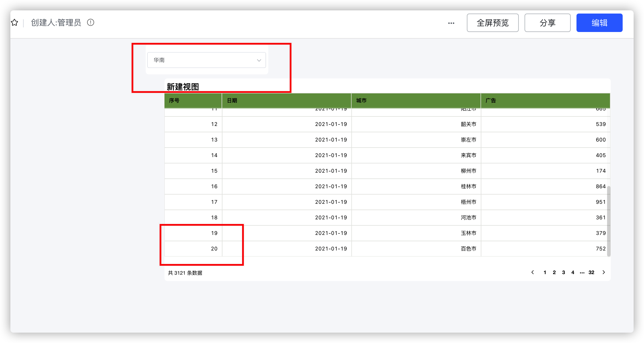Image resolution: width=644 pixels, height=343 pixels.
Task: Click the ad value 951
Action: [601, 202]
